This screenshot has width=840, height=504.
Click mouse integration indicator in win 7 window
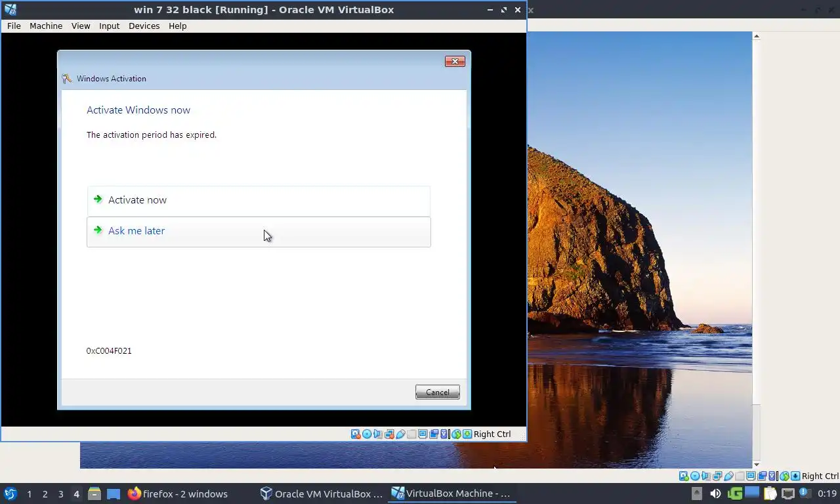tap(456, 434)
